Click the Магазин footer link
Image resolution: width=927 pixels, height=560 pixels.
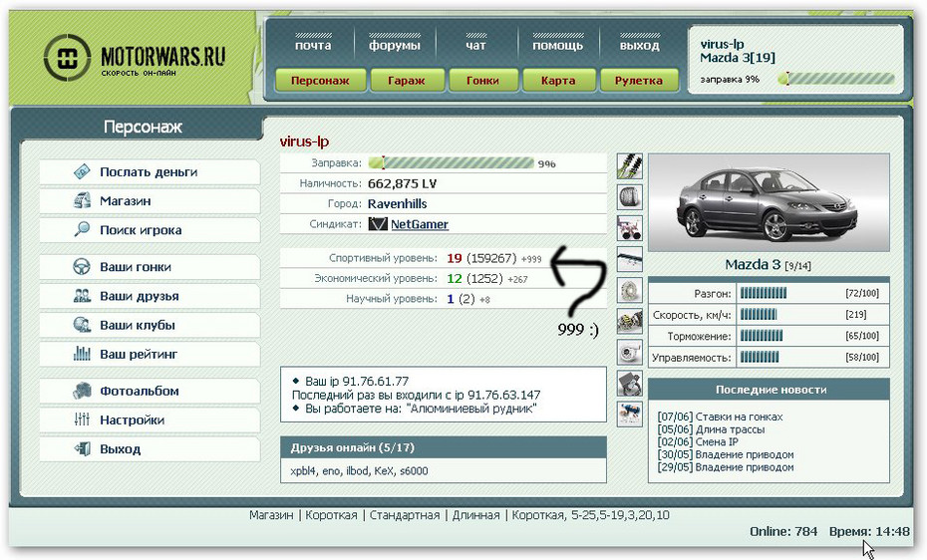(x=271, y=515)
